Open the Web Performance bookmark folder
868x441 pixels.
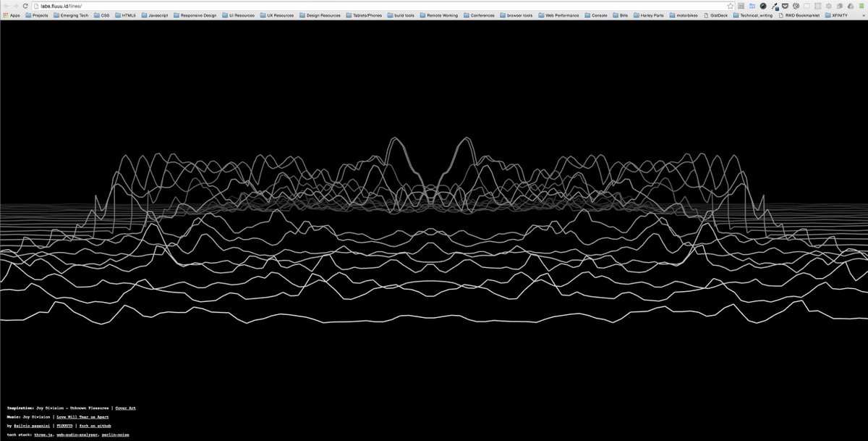click(558, 15)
